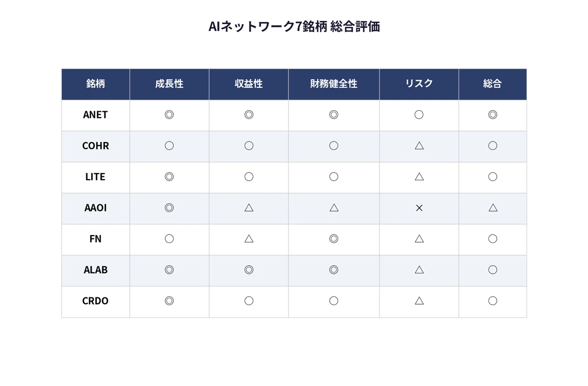Screen dimensions: 588x386
Task: Select the AAOI ticker row label
Action: point(96,208)
